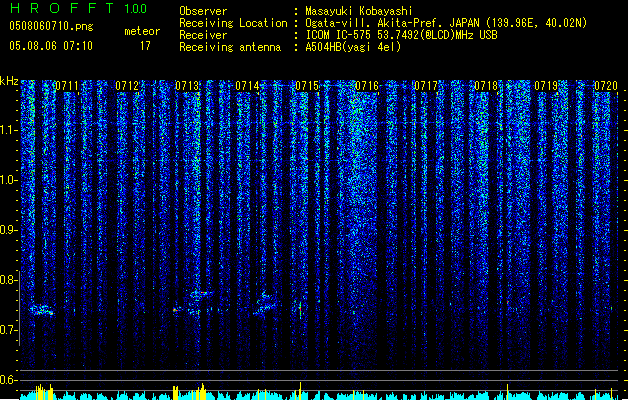The width and height of the screenshot is (629, 400).
Task: Click the meteor echo just before 0711
Action: (42, 310)
